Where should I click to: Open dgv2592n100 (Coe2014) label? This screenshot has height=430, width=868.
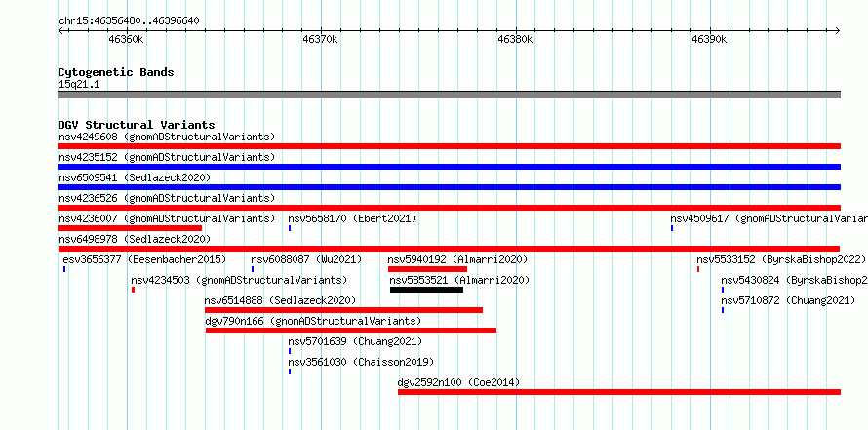pos(458,382)
